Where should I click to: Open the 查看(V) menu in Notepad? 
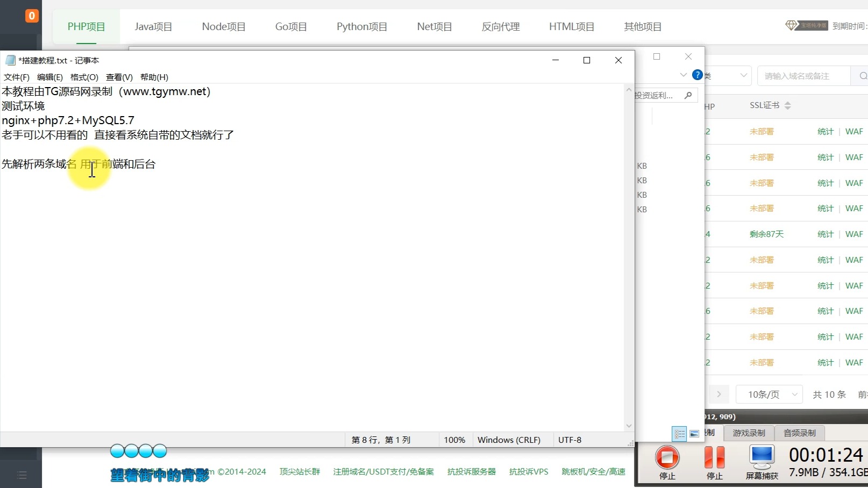(119, 77)
